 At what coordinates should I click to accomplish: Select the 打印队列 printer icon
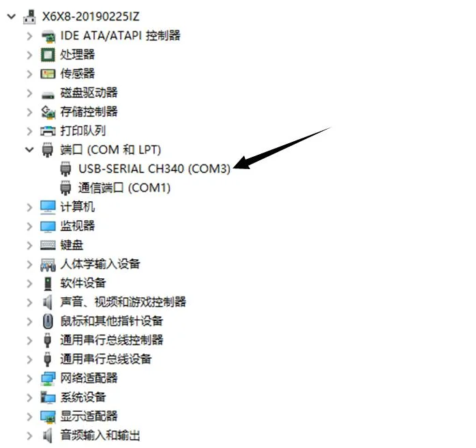(48, 131)
